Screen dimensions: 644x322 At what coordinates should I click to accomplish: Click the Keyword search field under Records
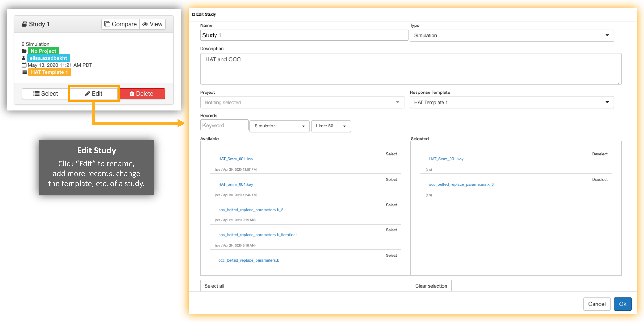[224, 125]
